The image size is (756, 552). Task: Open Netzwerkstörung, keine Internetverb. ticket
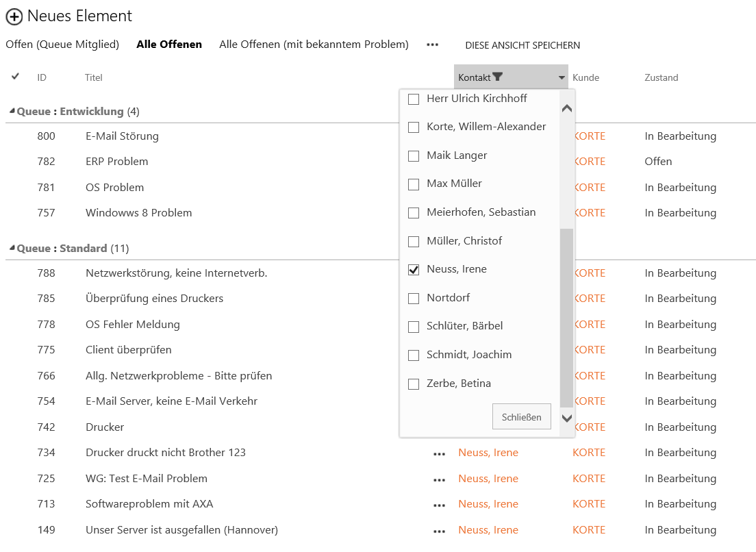pos(177,273)
